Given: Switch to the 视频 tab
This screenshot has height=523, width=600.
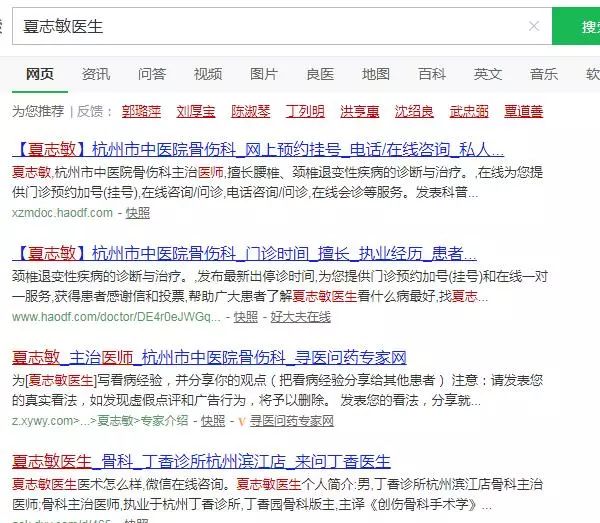Looking at the screenshot, I should [208, 74].
